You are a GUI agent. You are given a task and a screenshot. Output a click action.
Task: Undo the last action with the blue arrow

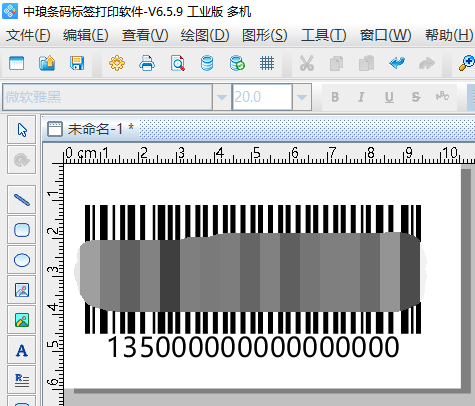point(397,63)
